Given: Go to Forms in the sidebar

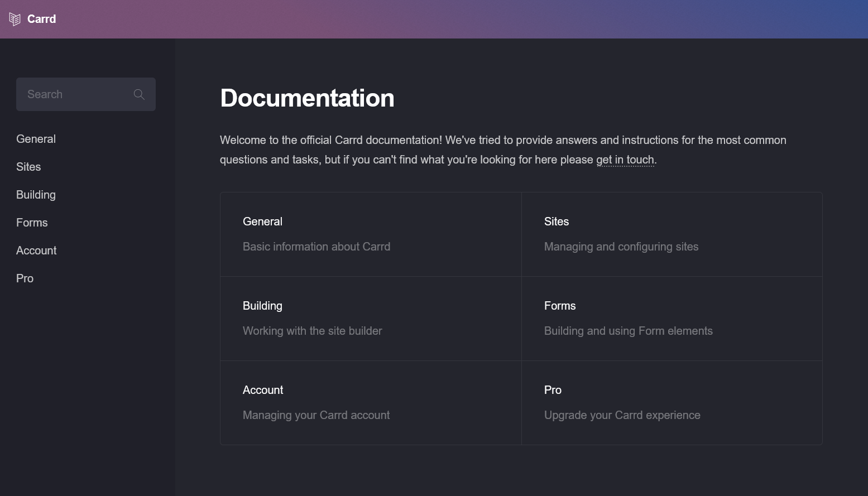Looking at the screenshot, I should [x=32, y=223].
